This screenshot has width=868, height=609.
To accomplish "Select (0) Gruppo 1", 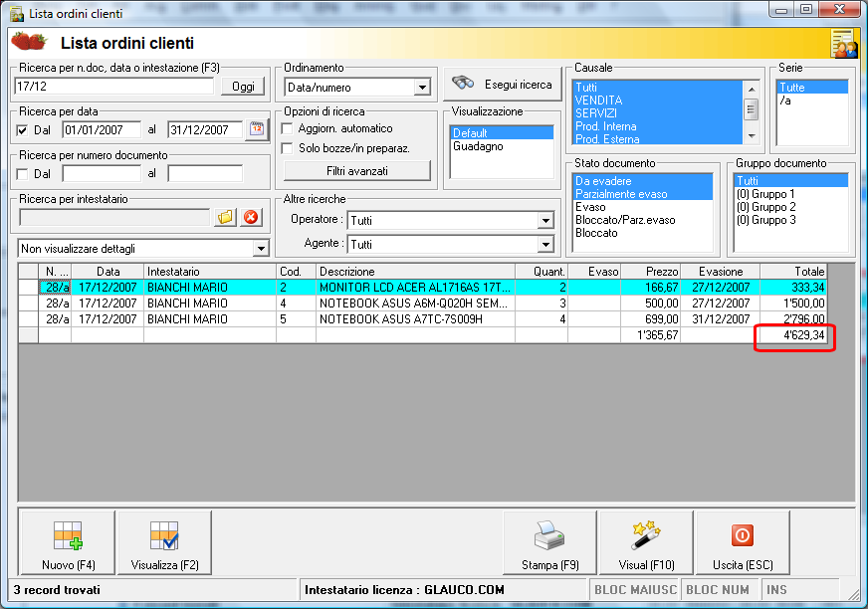I will 791,194.
